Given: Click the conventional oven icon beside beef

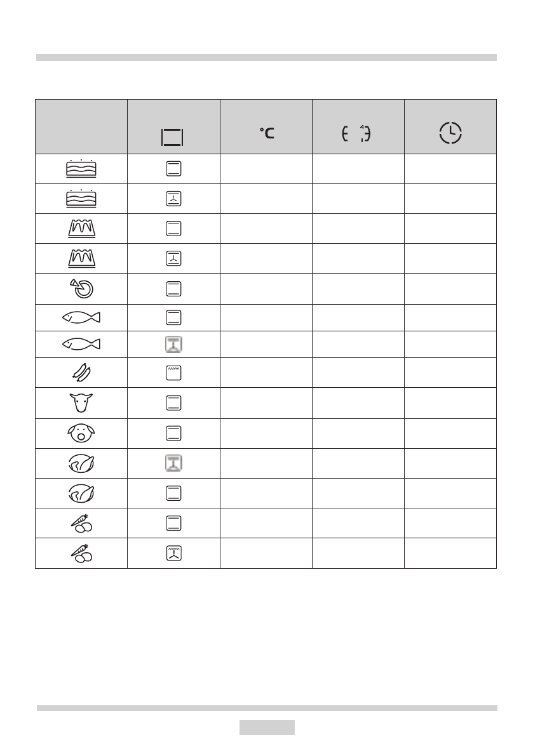Looking at the screenshot, I should [173, 403].
